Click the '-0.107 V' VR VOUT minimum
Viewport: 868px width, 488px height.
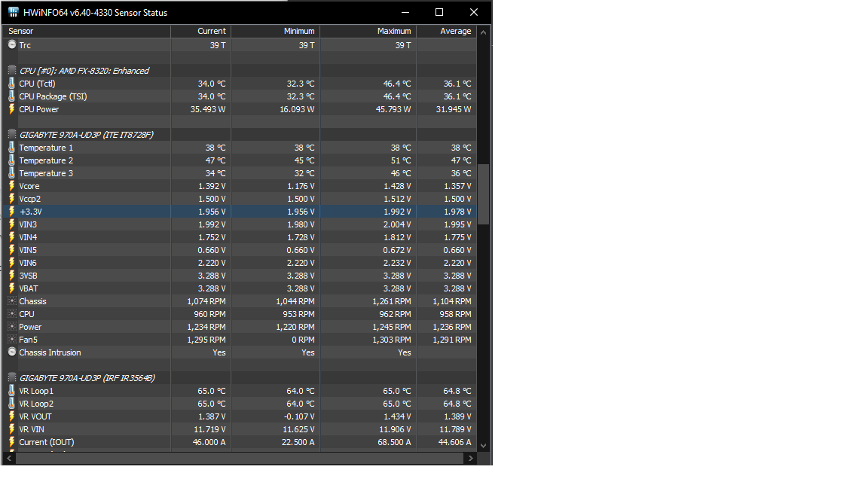pos(299,416)
